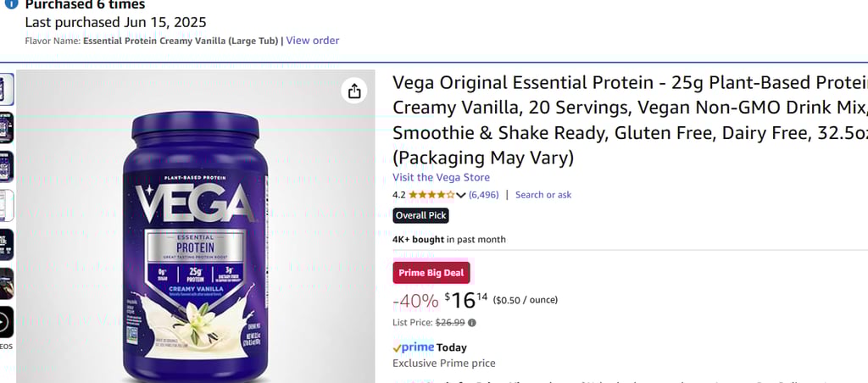
Task: Select the thumbnail directly above the videos thumbnail
Action: click(x=6, y=283)
